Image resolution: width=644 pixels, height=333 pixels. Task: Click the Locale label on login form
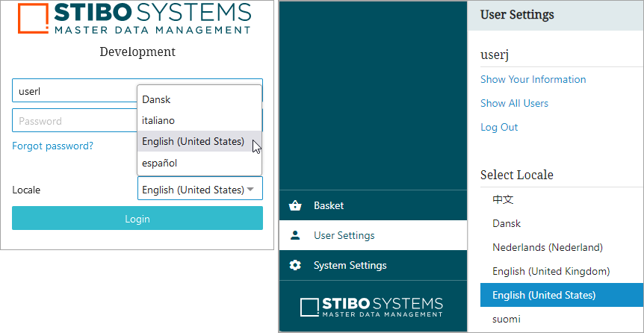pyautogui.click(x=26, y=190)
